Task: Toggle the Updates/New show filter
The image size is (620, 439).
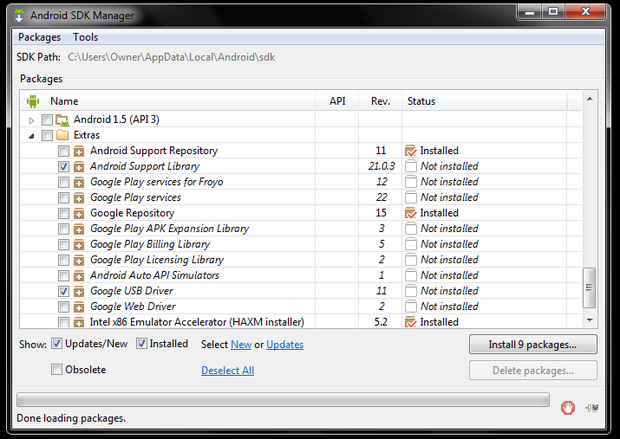Action: (x=57, y=344)
